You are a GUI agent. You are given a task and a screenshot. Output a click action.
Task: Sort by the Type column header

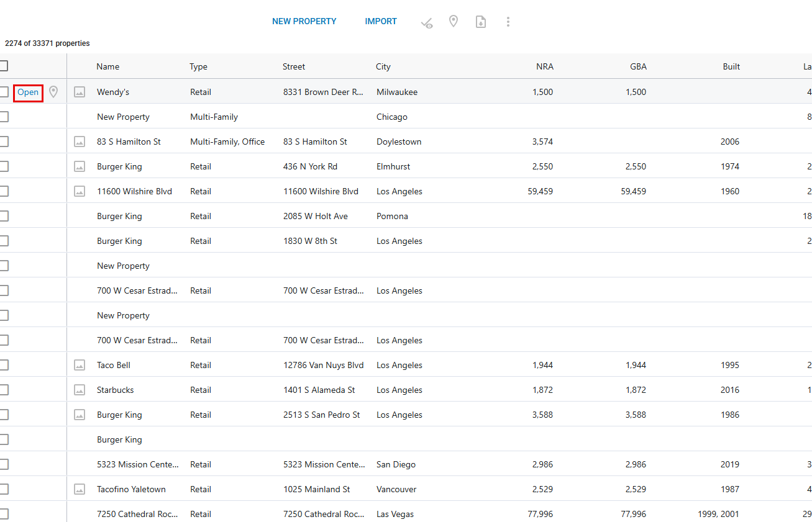[x=199, y=66]
